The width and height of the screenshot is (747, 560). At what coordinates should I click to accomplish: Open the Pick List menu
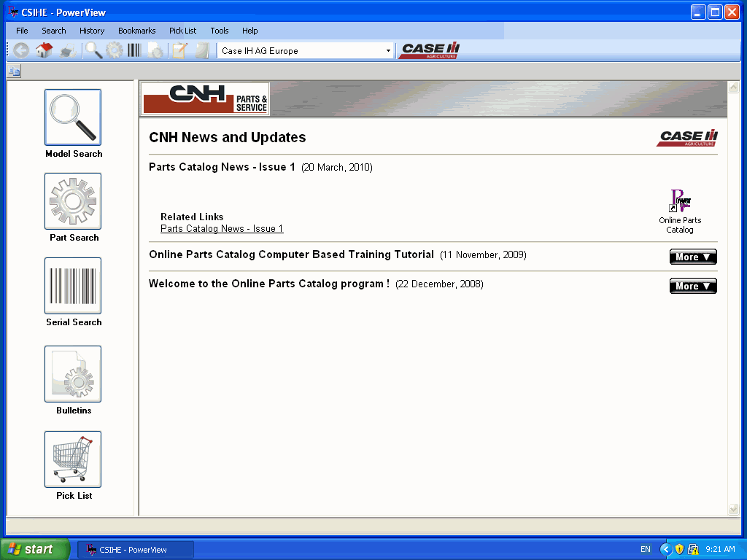(183, 31)
